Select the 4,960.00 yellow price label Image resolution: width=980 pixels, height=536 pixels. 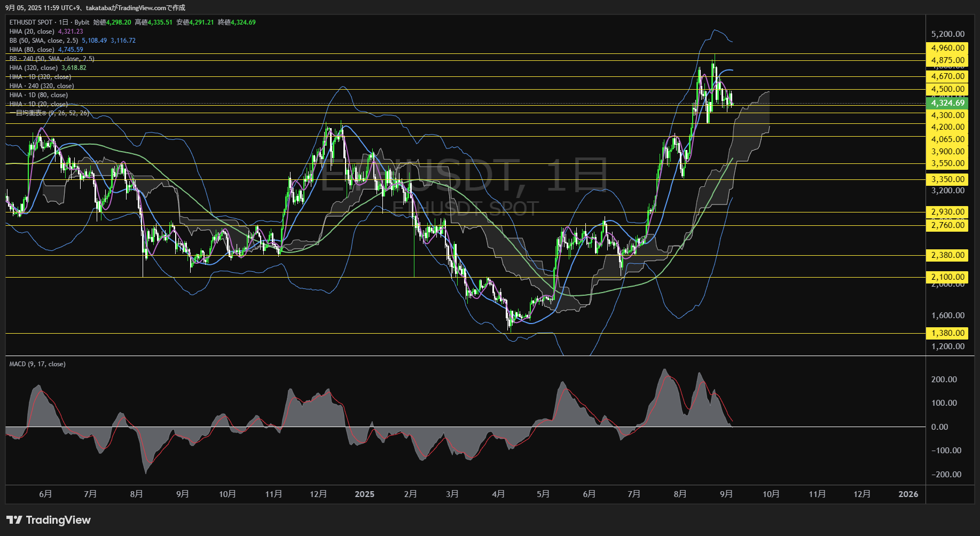[948, 48]
